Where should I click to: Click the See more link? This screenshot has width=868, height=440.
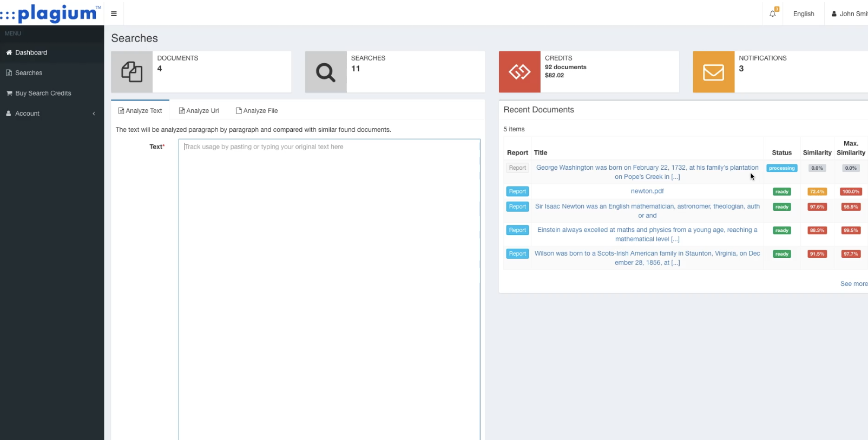pos(854,284)
